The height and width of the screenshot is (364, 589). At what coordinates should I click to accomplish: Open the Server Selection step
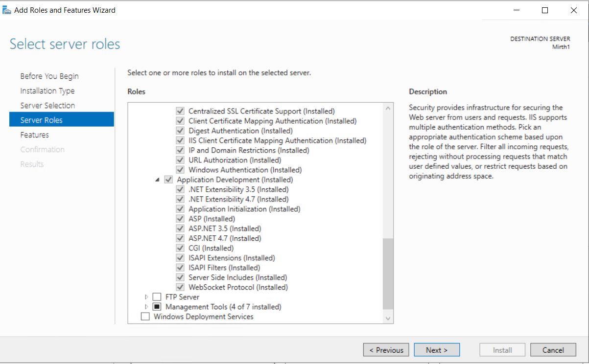(47, 106)
